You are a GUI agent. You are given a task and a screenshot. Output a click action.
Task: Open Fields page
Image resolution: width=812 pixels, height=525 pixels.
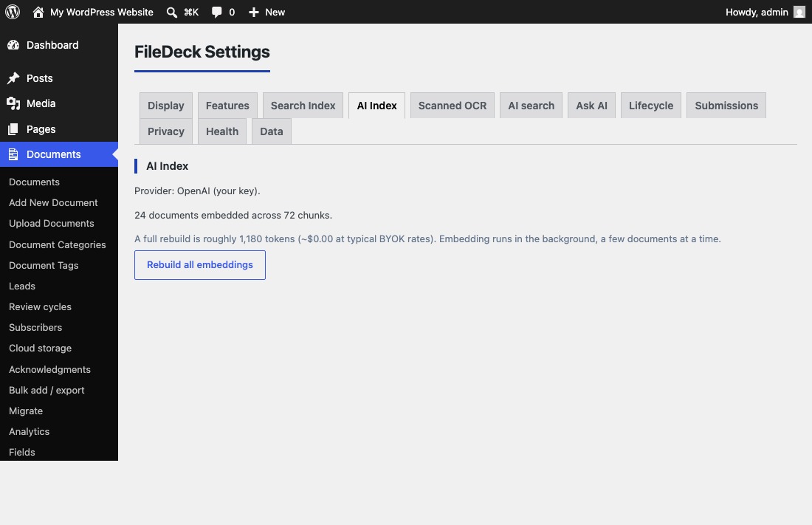[21, 453]
